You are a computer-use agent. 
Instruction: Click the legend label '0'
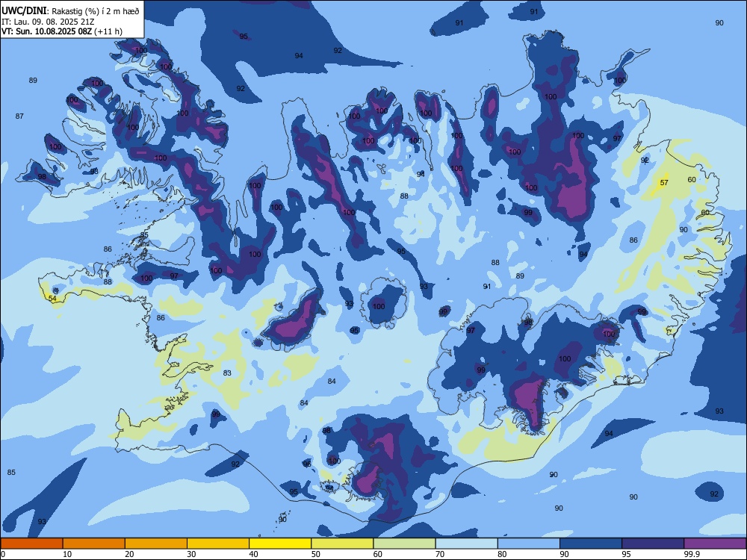tap(3, 554)
